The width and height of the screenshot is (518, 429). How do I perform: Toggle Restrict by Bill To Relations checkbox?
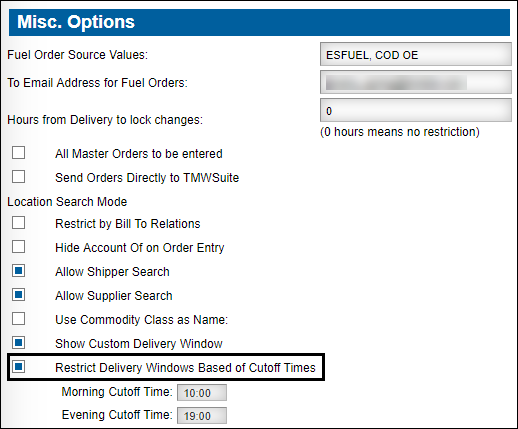click(x=18, y=223)
